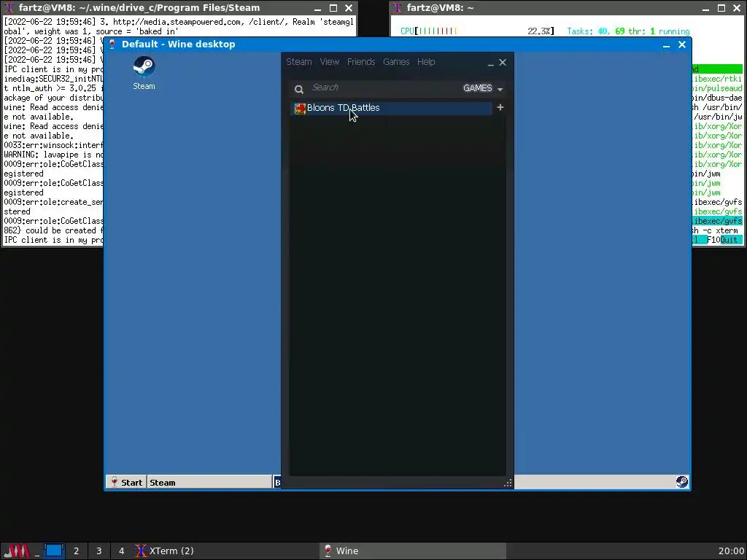747x560 pixels.
Task: Click the CPU usage bar in htop
Action: click(477, 31)
